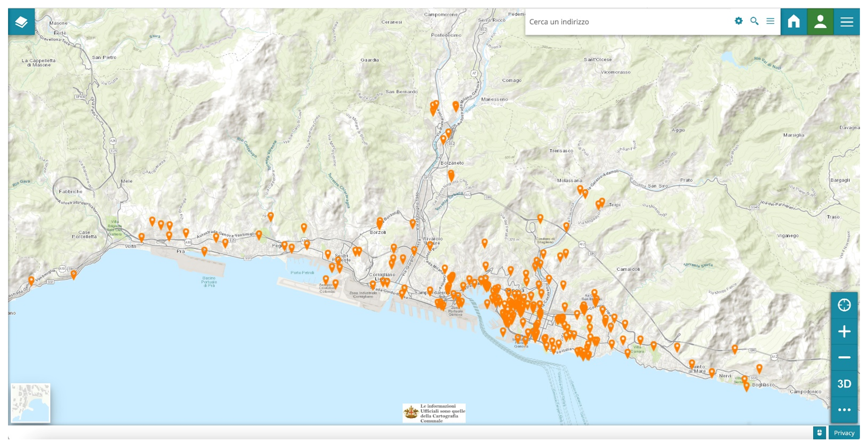This screenshot has width=868, height=446.
Task: Toggle the 3D map view
Action: (x=844, y=384)
